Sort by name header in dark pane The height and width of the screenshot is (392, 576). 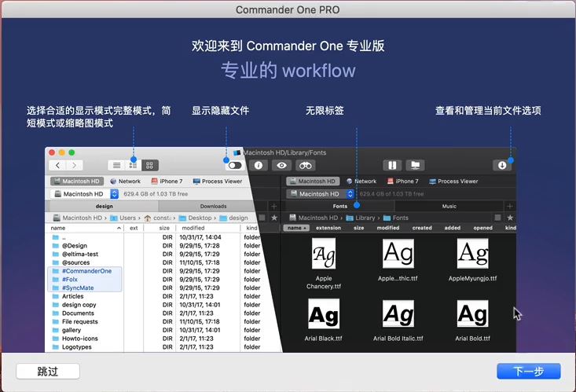pyautogui.click(x=296, y=228)
